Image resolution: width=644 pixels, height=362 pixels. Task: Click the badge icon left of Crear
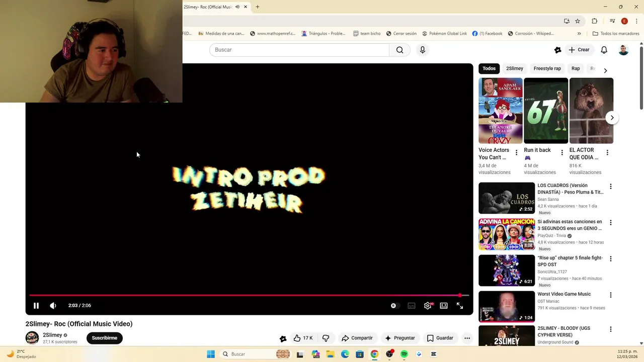pyautogui.click(x=557, y=50)
